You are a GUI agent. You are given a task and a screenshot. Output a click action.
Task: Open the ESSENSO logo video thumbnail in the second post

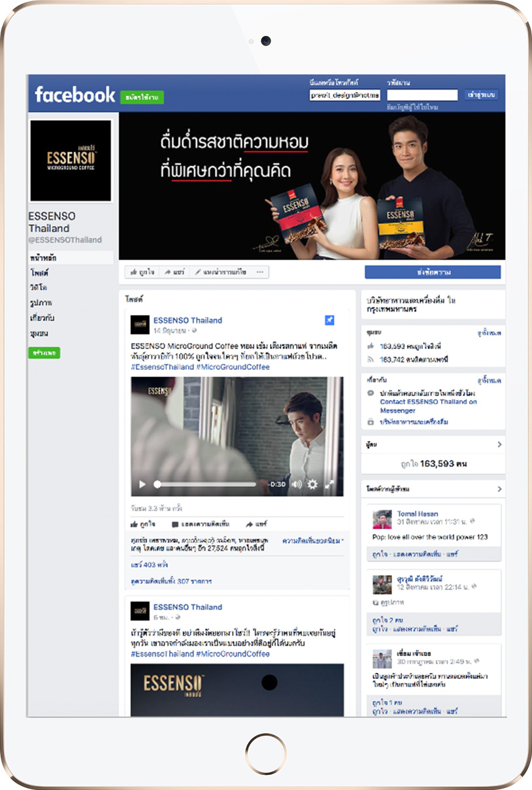tap(237, 690)
